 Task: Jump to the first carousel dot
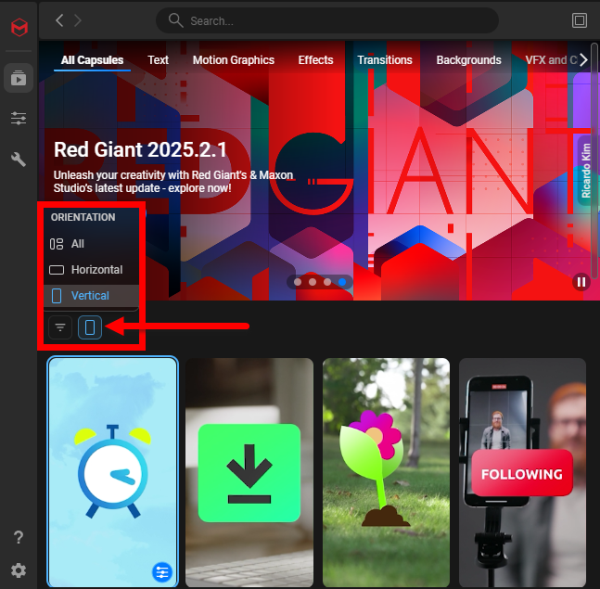coord(298,282)
